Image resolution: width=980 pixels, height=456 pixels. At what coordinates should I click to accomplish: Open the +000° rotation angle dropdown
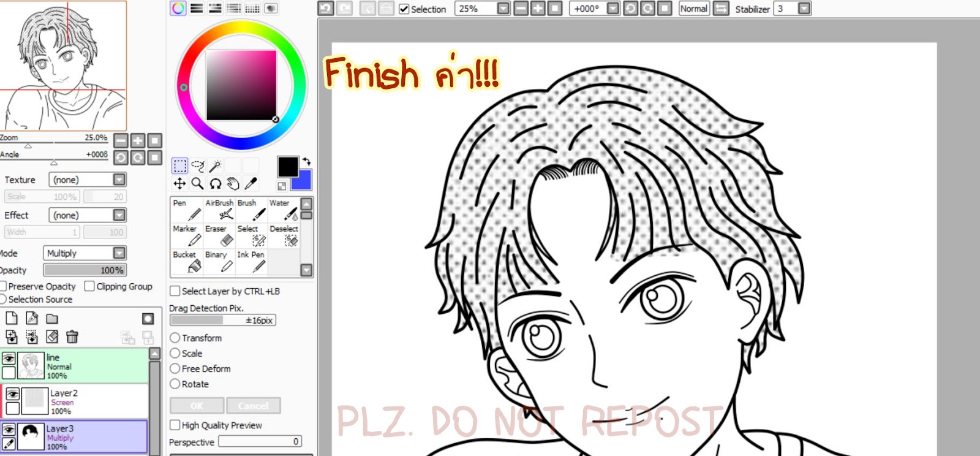tap(613, 9)
